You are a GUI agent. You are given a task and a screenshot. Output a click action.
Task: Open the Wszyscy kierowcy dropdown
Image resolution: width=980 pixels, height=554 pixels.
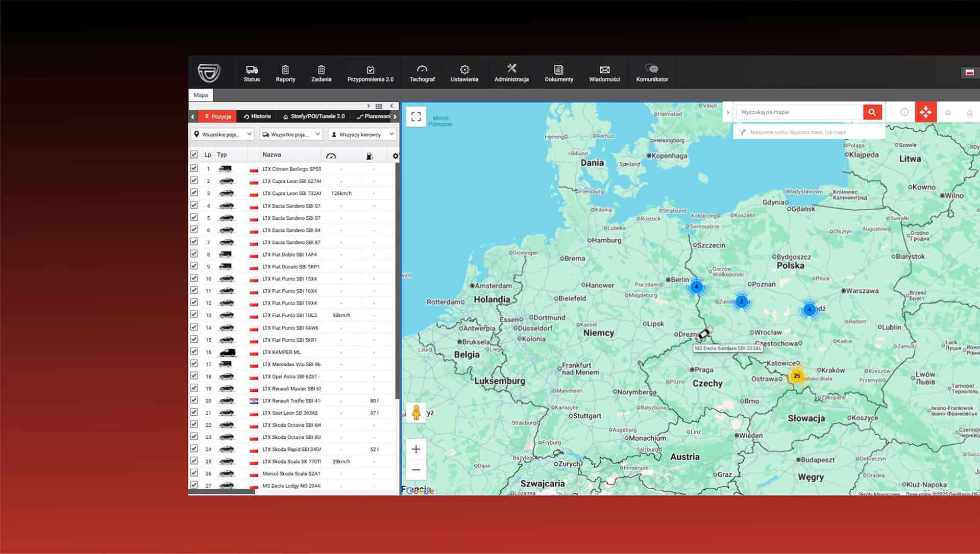tap(361, 134)
